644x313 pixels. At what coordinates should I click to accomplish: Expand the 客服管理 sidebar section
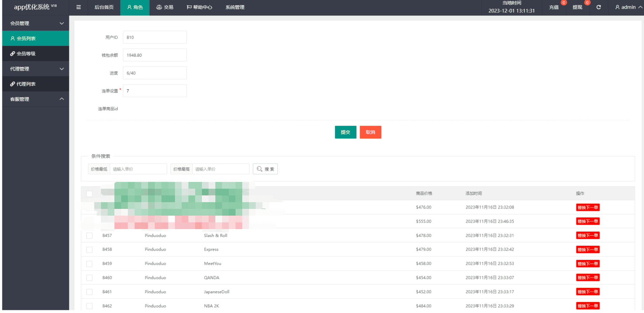pyautogui.click(x=36, y=99)
